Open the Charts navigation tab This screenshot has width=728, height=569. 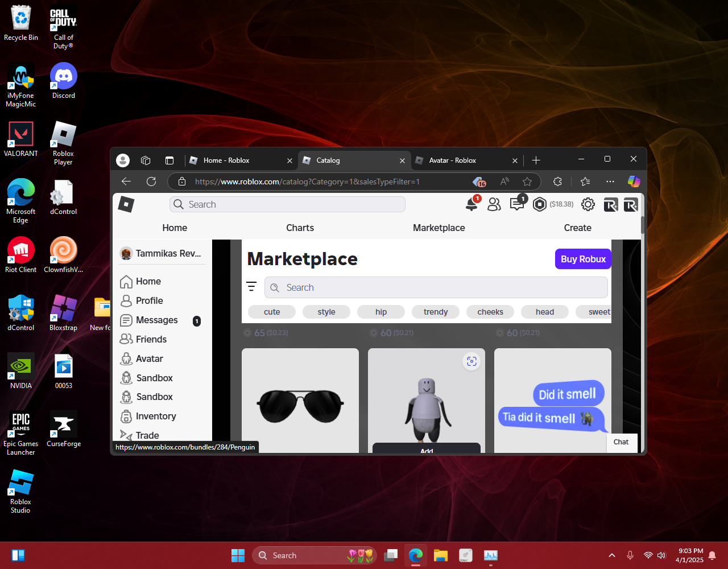300,228
